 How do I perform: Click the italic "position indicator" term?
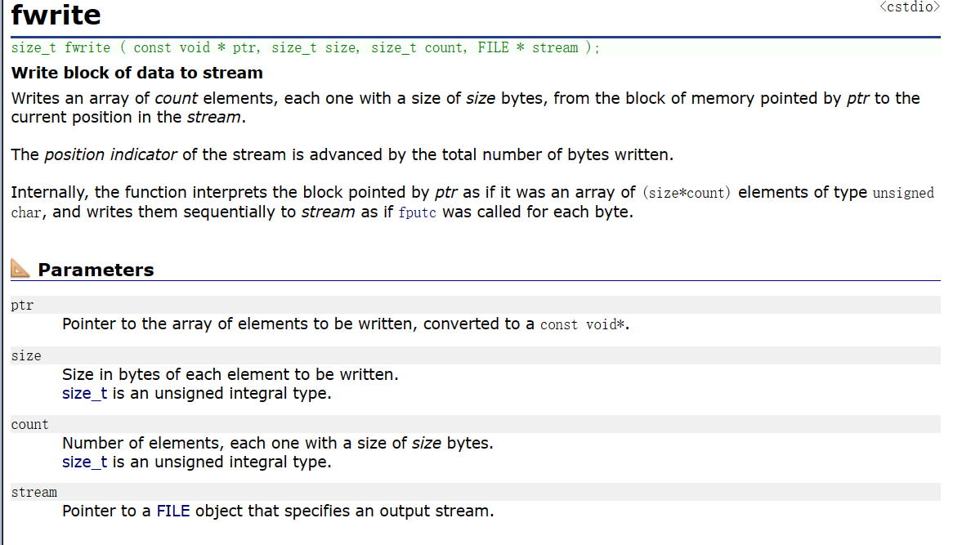tap(110, 154)
